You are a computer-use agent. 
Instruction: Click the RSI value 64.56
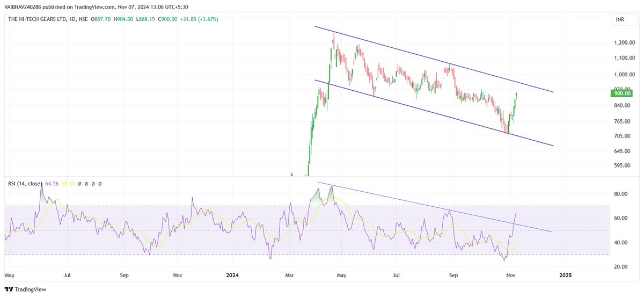[x=53, y=184]
